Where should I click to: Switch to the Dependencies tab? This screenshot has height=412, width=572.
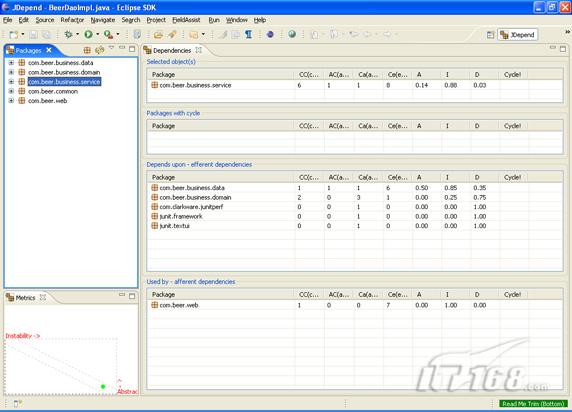171,50
